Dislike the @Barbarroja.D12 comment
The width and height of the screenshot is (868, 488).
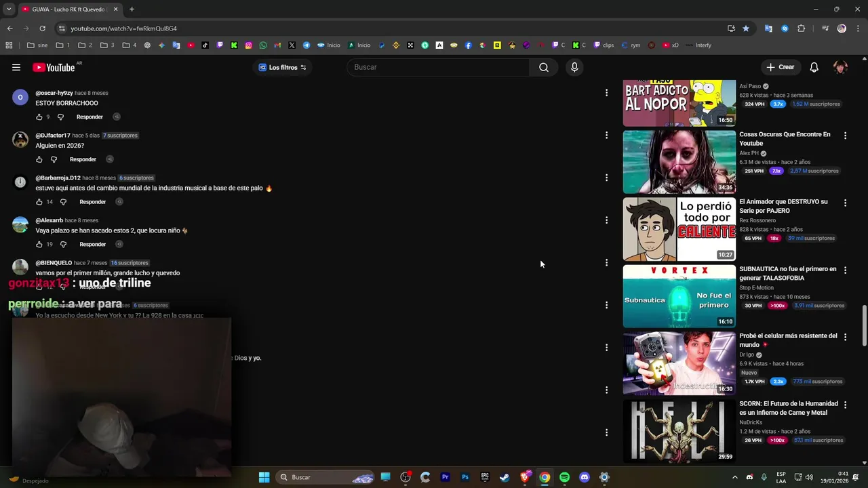click(x=63, y=202)
